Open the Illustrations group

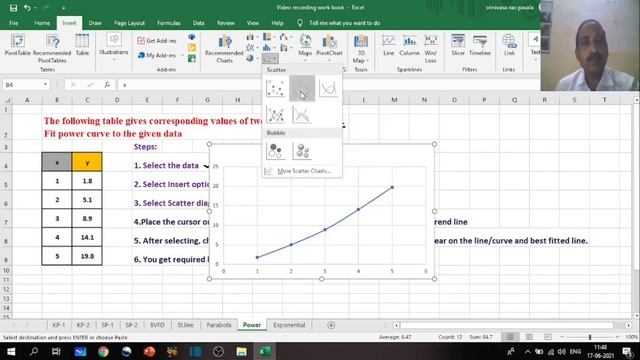[x=114, y=47]
